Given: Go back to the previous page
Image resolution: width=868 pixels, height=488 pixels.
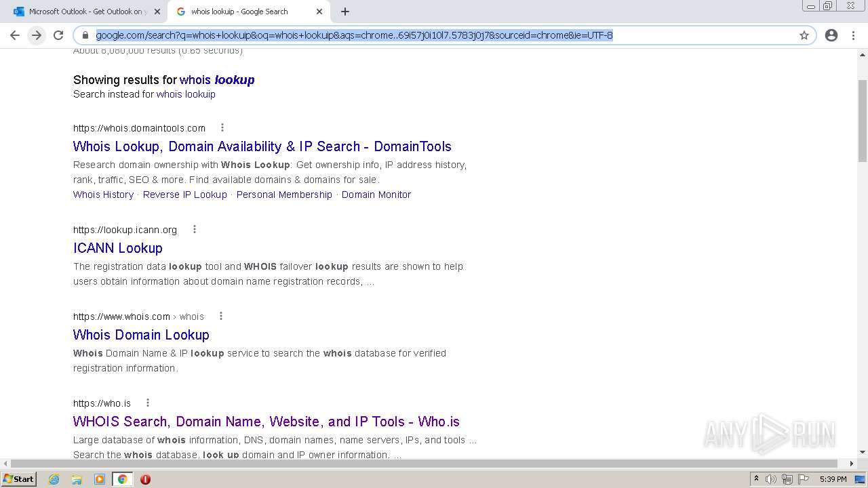Looking at the screenshot, I should click(15, 35).
